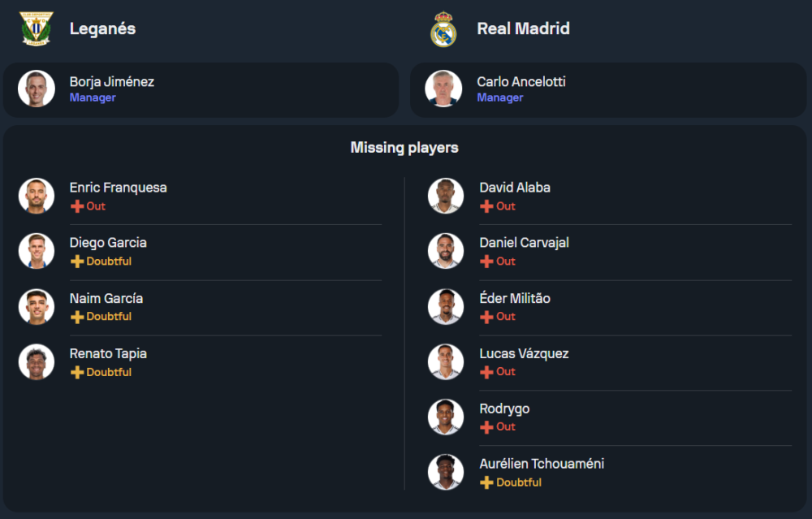This screenshot has height=519, width=812.
Task: Click Renato Tapia's avatar photo
Action: (x=37, y=361)
